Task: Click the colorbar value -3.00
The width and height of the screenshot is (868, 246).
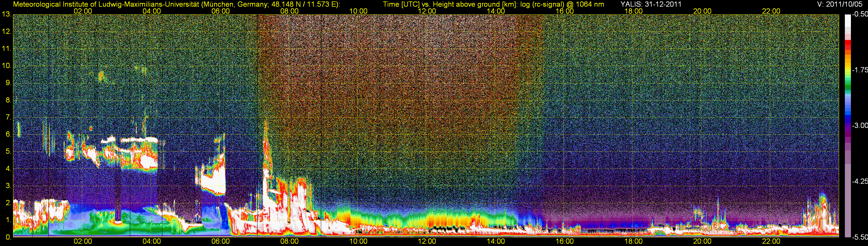Action: (860, 126)
